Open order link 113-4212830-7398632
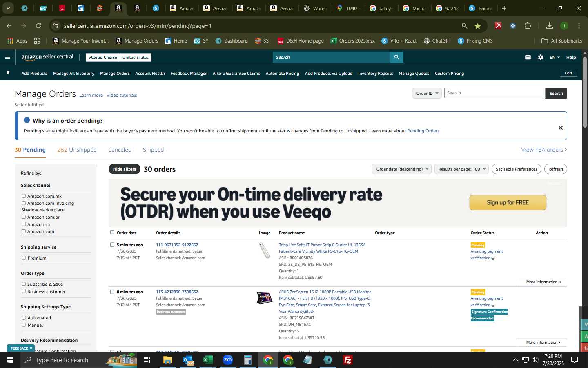This screenshot has width=588, height=368. pyautogui.click(x=177, y=292)
